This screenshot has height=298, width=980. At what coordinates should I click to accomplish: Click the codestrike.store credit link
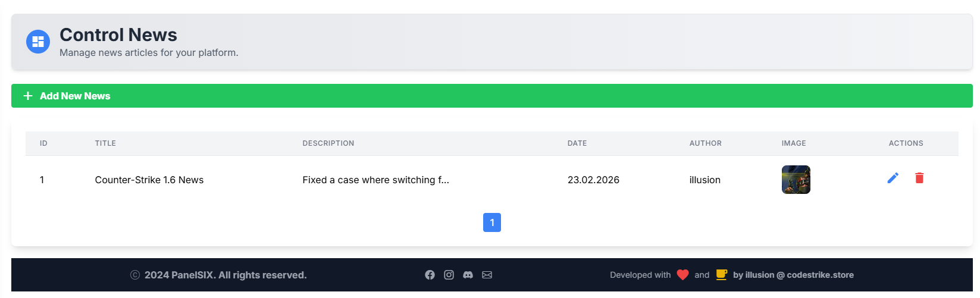point(793,275)
